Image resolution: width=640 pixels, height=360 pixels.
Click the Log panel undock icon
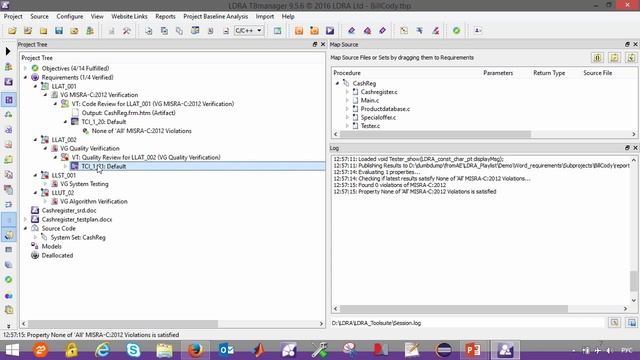[627, 148]
